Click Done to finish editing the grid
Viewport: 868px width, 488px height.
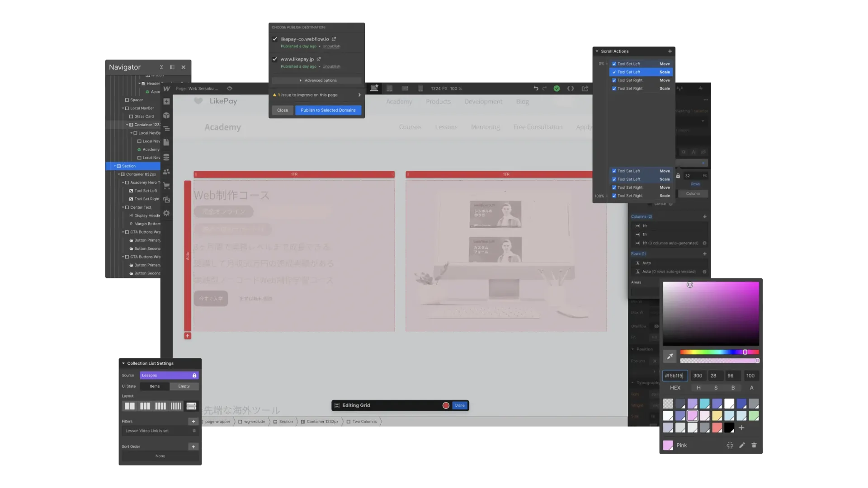460,405
